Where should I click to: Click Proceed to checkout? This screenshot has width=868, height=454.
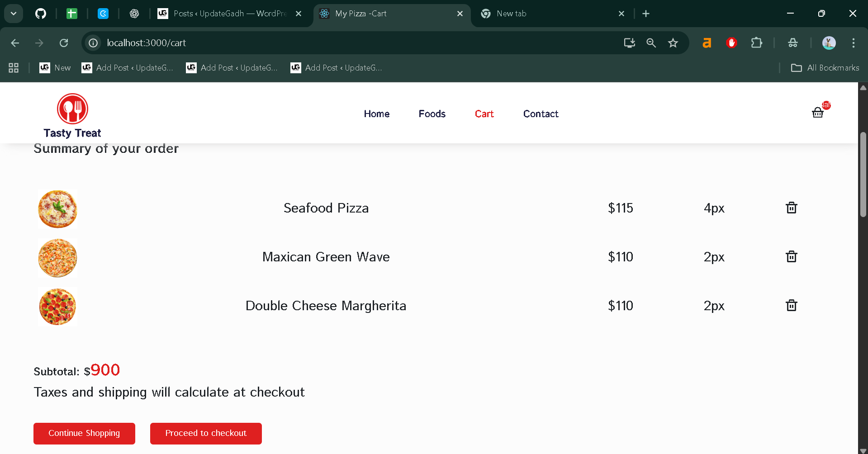point(206,433)
